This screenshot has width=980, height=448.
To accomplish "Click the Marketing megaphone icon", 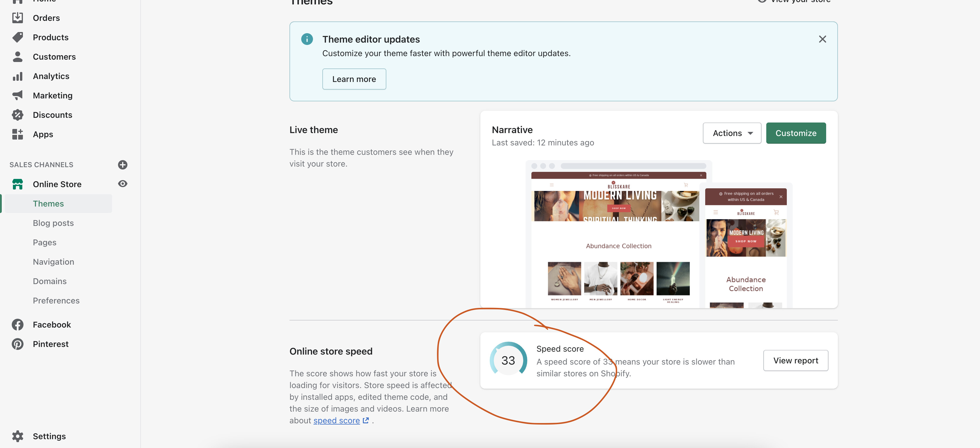I will click(x=18, y=95).
